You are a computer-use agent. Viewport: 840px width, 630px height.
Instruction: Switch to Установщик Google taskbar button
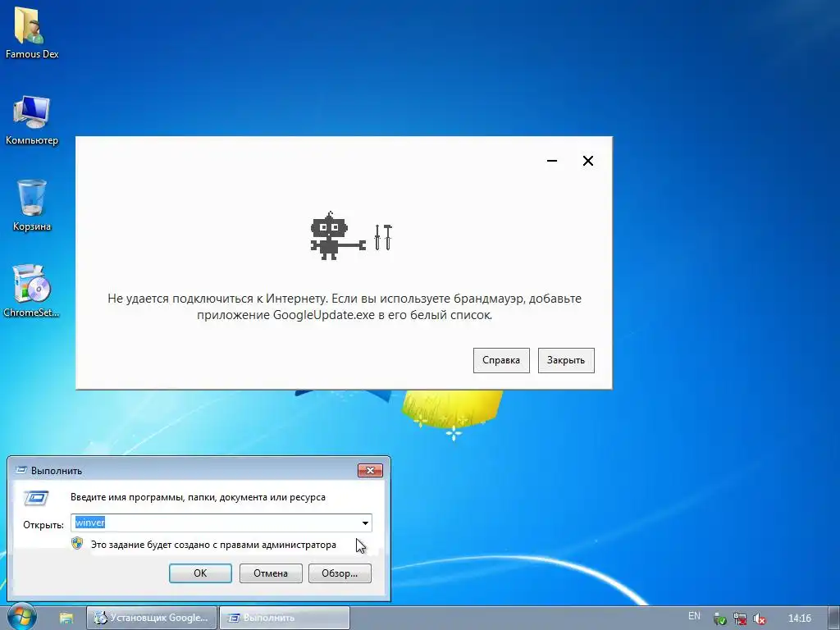[152, 618]
